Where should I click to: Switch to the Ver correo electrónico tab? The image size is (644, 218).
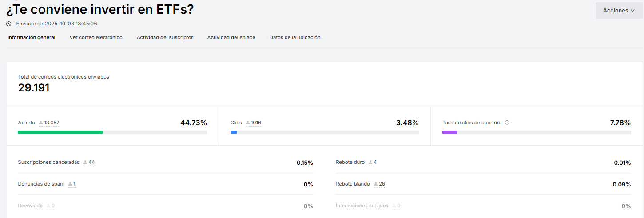point(96,37)
